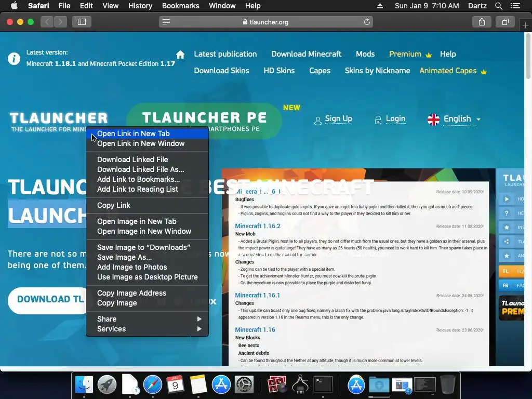Open Notification Center list icon

point(515,6)
